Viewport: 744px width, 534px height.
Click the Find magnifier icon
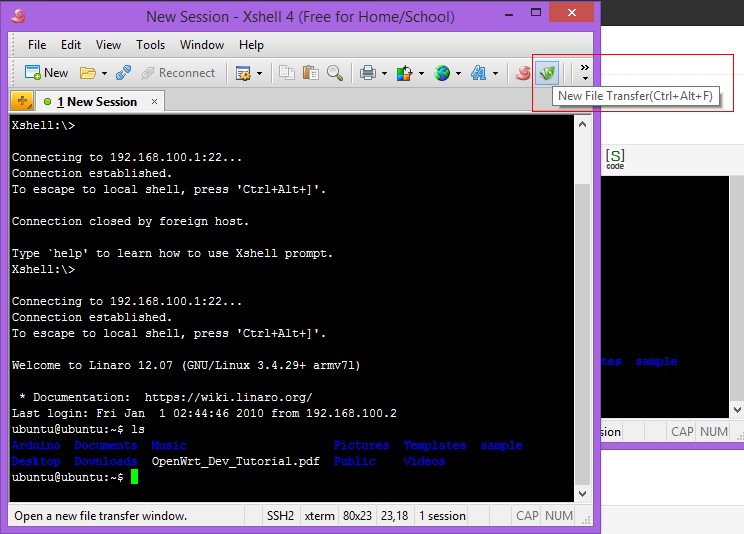pos(335,73)
